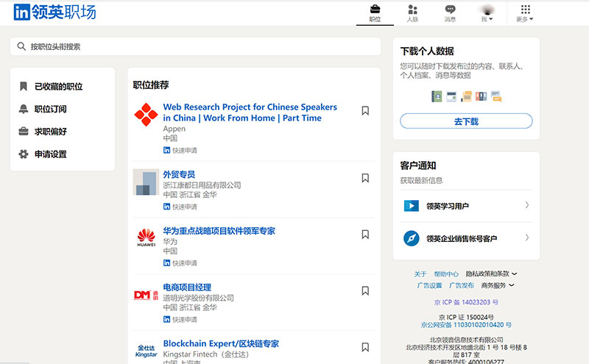This screenshot has width=589, height=364.
Task: Click the 申请设置 gear icon
Action: [24, 154]
